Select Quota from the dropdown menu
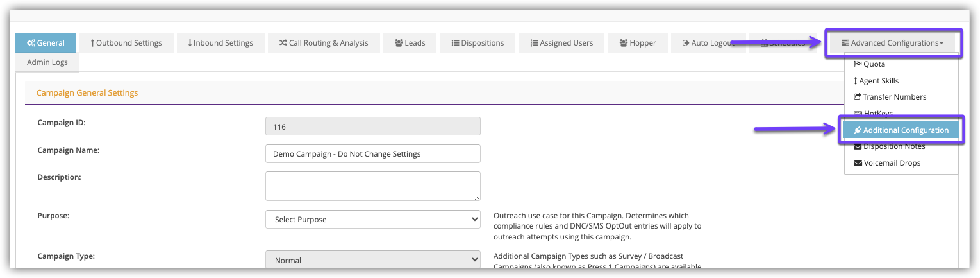Image resolution: width=980 pixels, height=278 pixels. (x=874, y=64)
